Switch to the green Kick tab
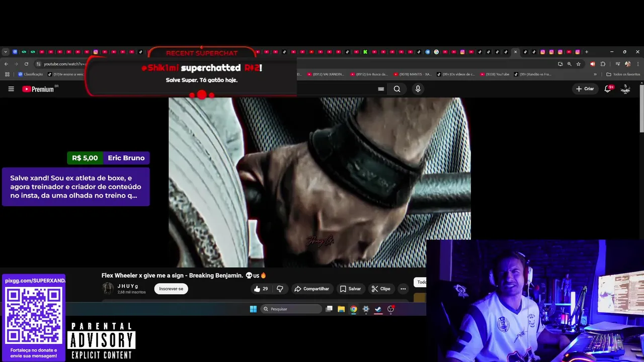This screenshot has height=362, width=644. point(365,52)
